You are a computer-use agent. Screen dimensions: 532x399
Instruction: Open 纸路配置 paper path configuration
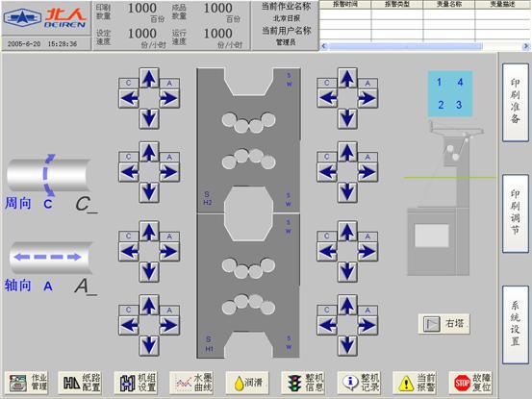pyautogui.click(x=82, y=383)
